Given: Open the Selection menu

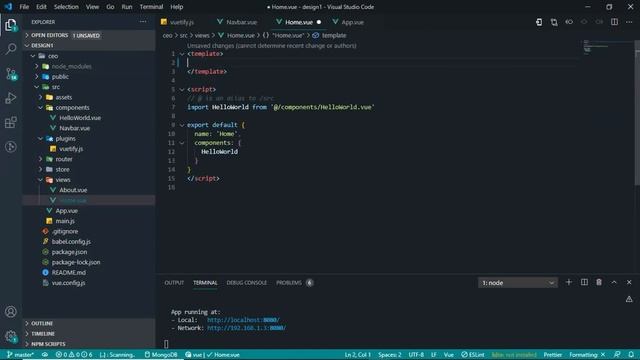Looking at the screenshot, I should pyautogui.click(x=66, y=7).
